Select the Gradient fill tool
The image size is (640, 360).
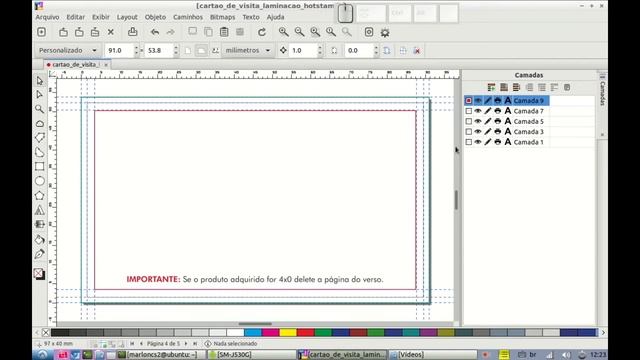click(x=40, y=224)
